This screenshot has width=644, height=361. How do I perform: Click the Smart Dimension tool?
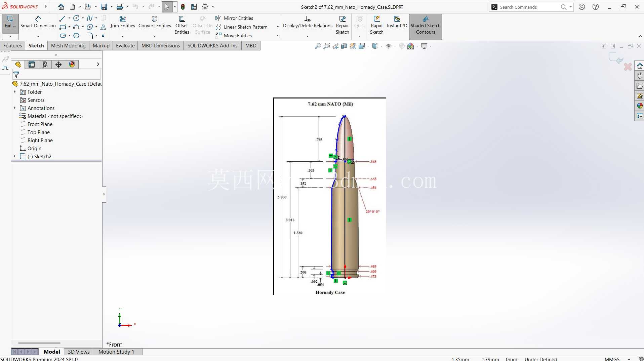[38, 22]
